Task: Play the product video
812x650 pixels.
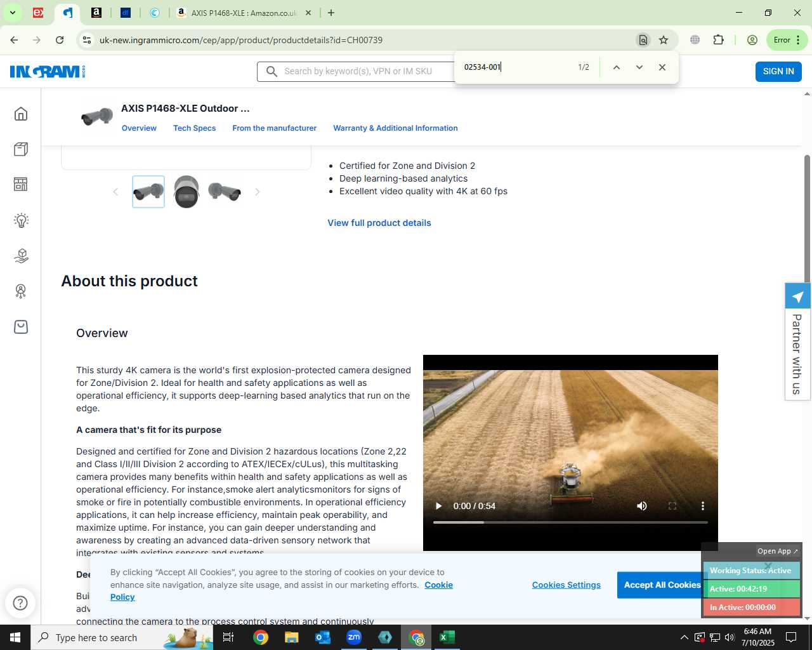Action: click(x=438, y=506)
